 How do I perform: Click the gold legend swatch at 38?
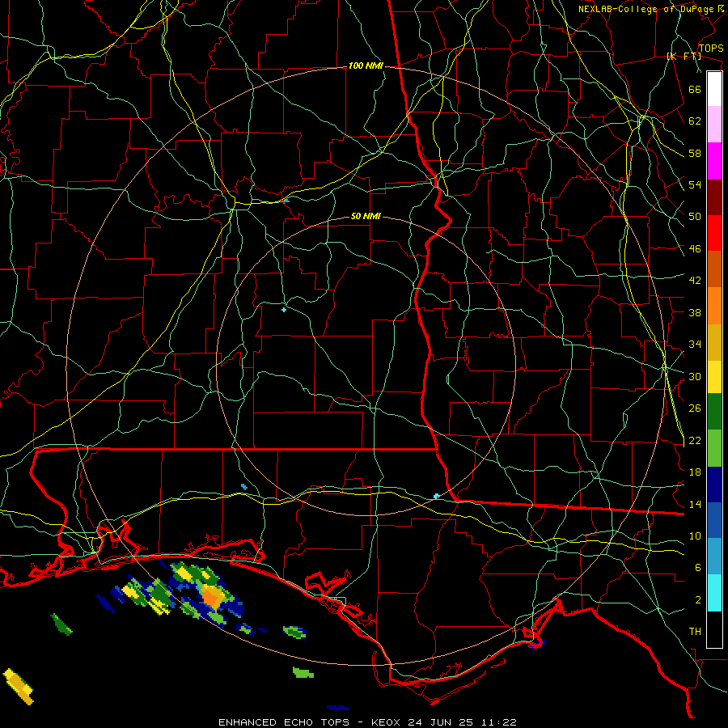[x=714, y=342]
